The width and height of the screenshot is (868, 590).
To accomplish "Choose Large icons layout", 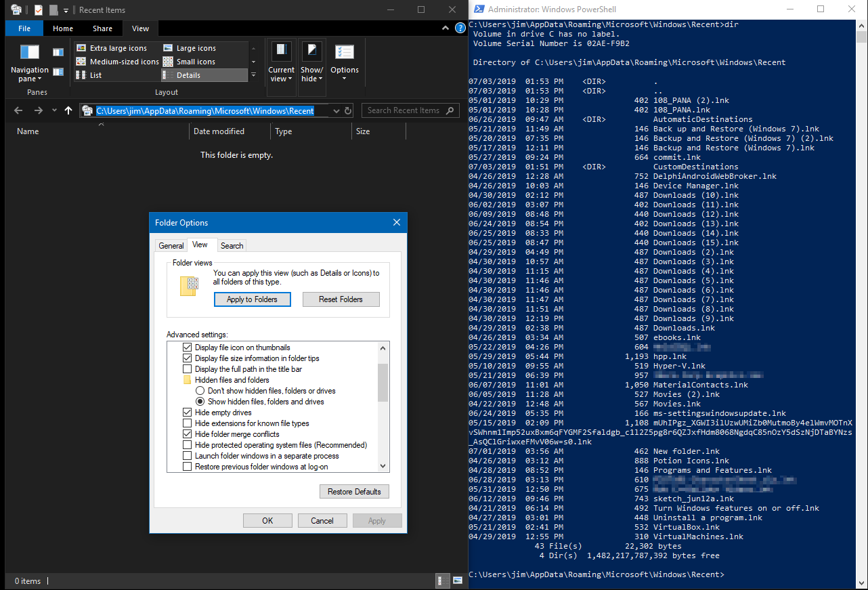I will pyautogui.click(x=190, y=48).
